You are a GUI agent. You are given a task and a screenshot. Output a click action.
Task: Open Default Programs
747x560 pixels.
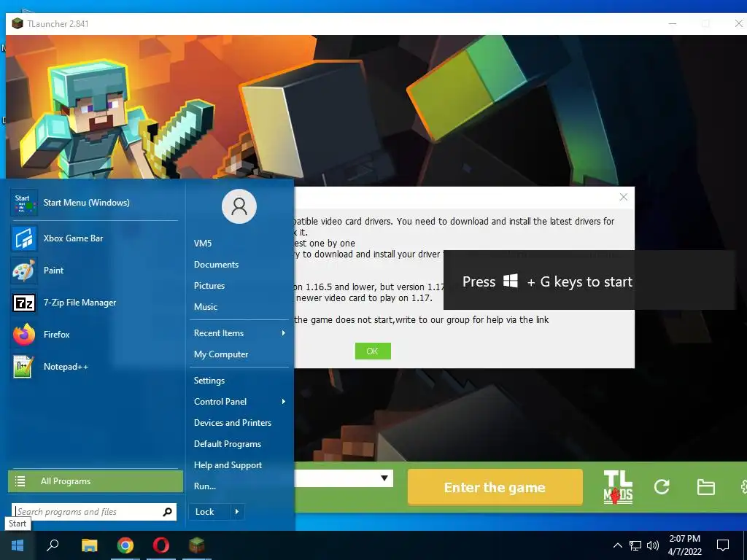(x=228, y=444)
